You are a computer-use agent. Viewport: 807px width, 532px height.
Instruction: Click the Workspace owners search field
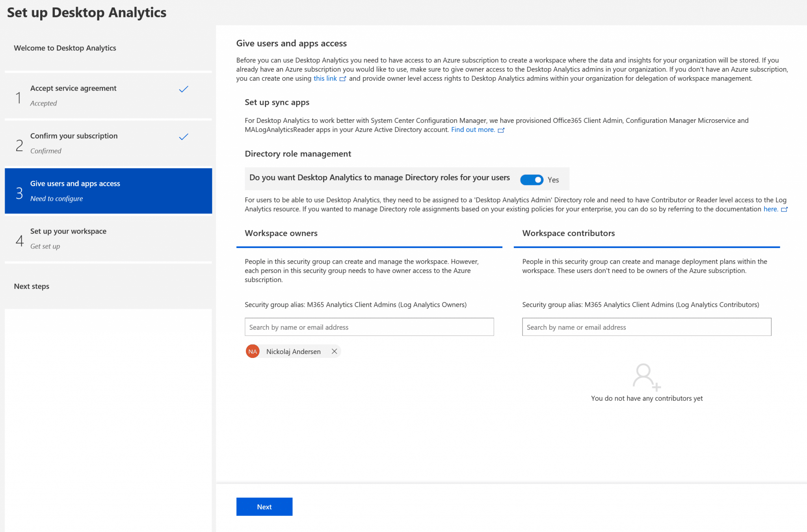pyautogui.click(x=369, y=327)
